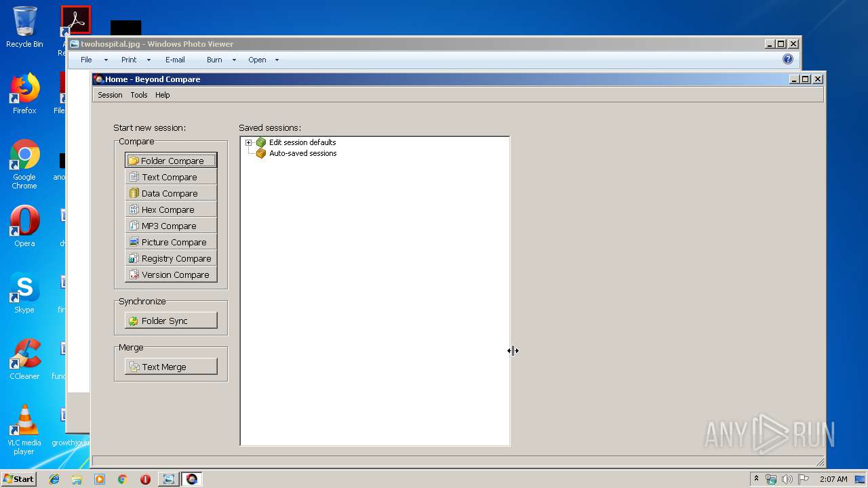Select Edit session defaults item
This screenshot has height=488, width=868.
coord(302,142)
